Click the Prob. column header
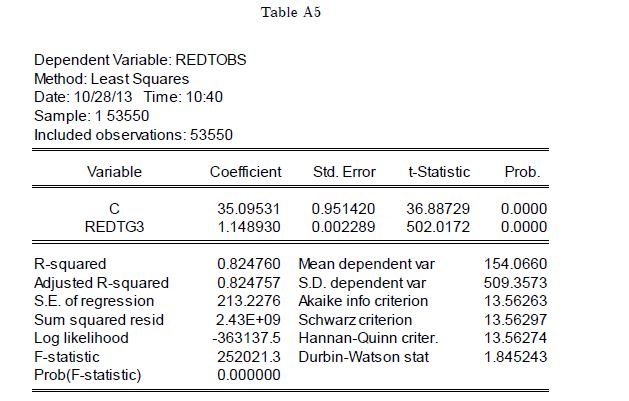The height and width of the screenshot is (401, 629). coord(522,172)
